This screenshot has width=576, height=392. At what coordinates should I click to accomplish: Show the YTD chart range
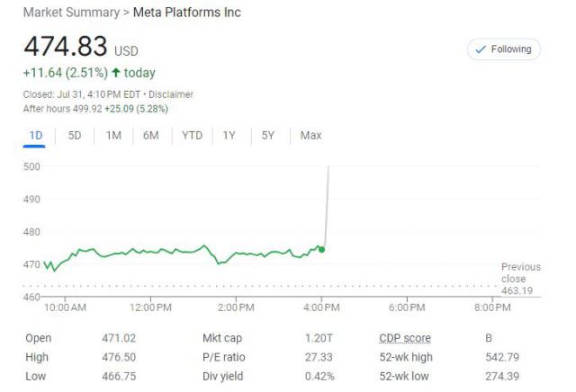click(192, 136)
